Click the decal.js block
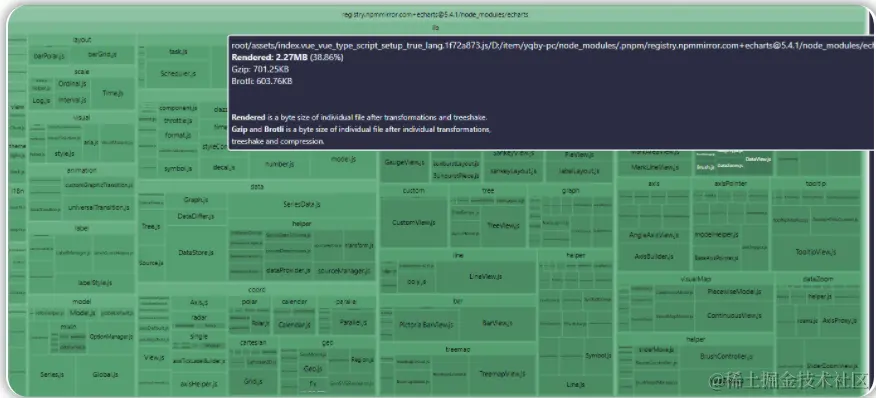 pos(224,167)
